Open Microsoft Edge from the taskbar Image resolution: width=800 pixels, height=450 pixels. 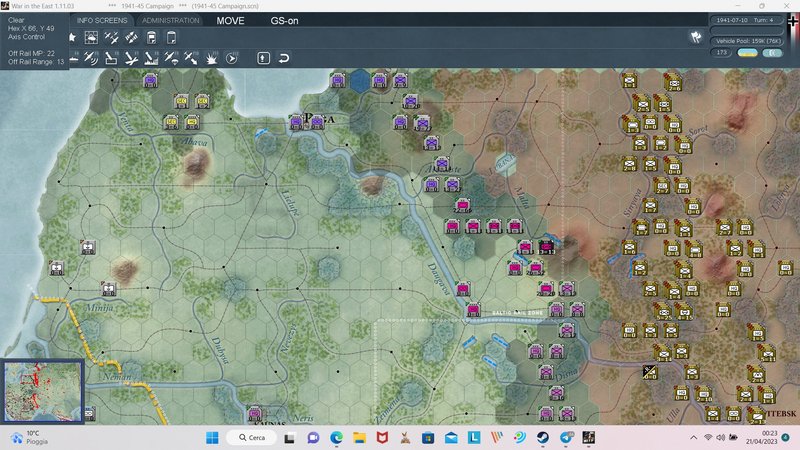tap(336, 437)
